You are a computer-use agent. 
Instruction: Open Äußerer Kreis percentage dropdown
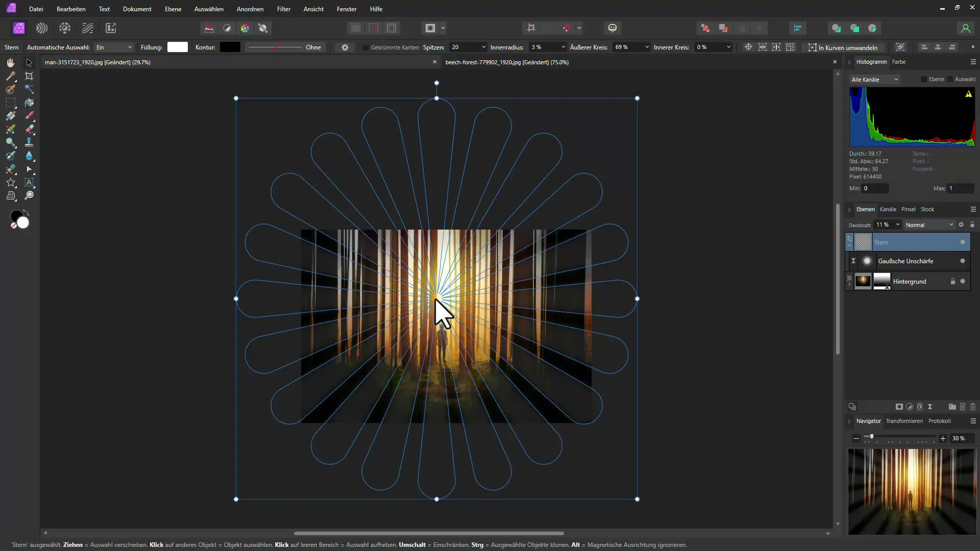(647, 47)
